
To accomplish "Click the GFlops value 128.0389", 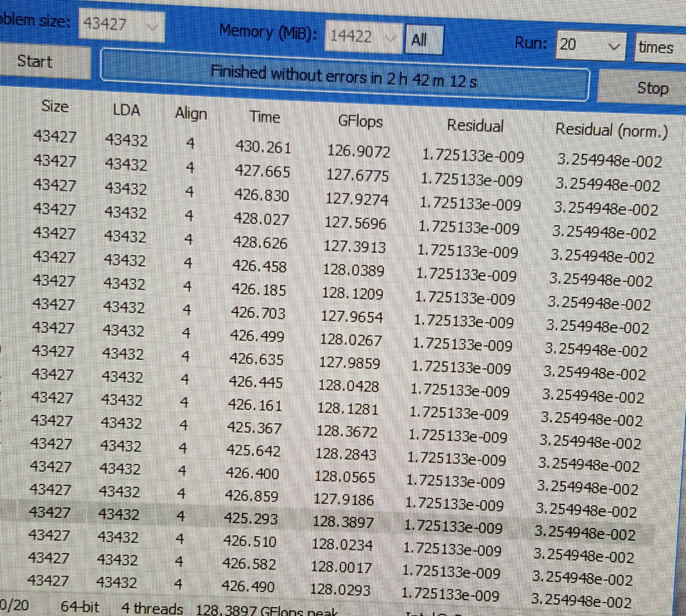I will [x=354, y=270].
